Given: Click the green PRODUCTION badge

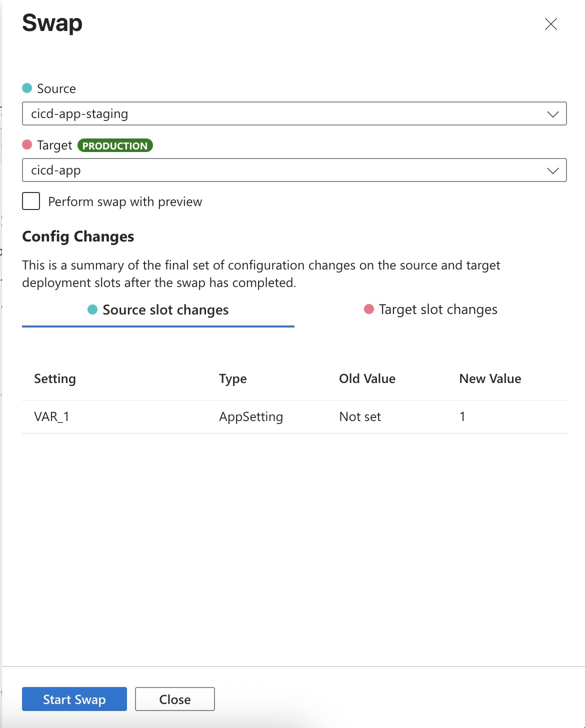Looking at the screenshot, I should click(x=115, y=145).
